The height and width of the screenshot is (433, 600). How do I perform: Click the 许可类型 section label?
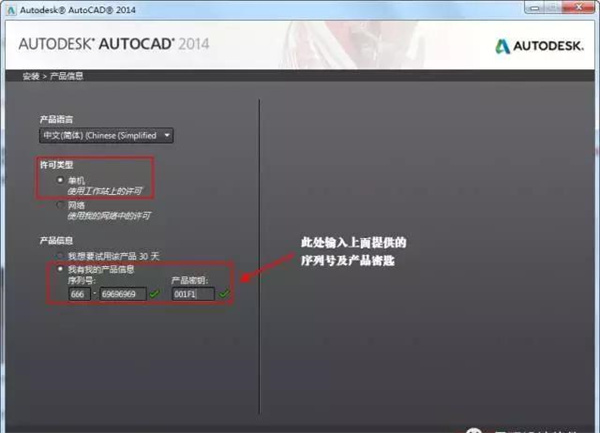point(56,165)
